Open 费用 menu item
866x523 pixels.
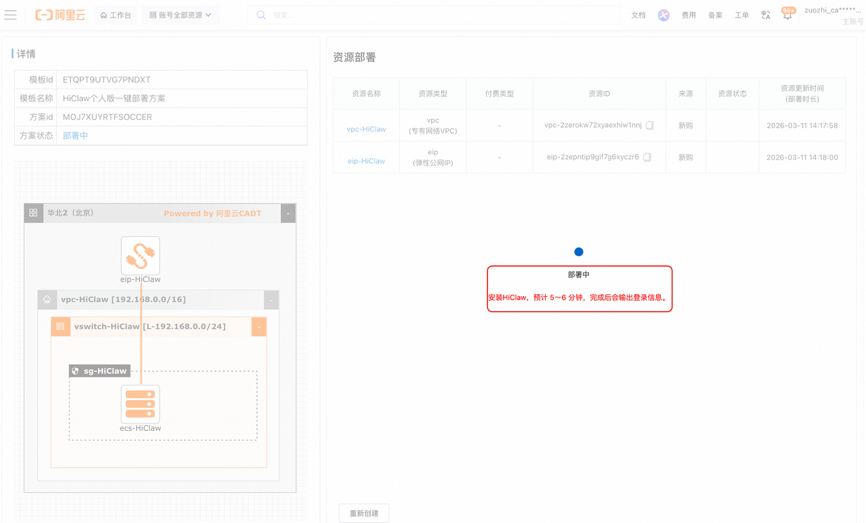689,15
